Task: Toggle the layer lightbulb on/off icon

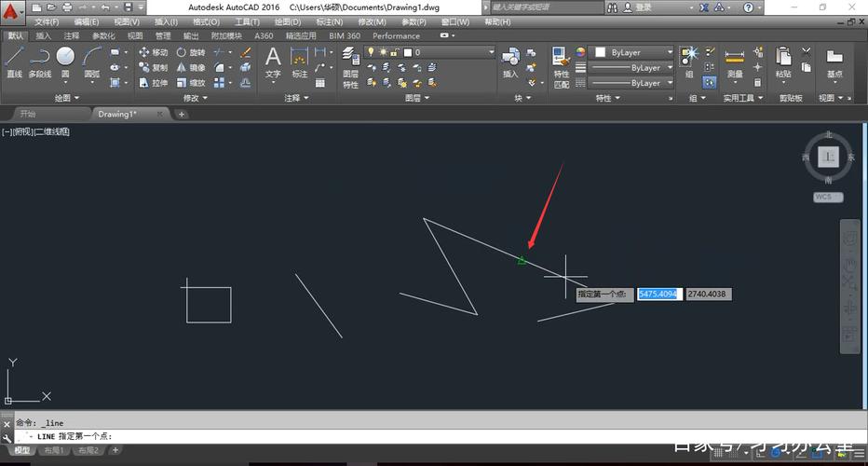Action: click(371, 52)
